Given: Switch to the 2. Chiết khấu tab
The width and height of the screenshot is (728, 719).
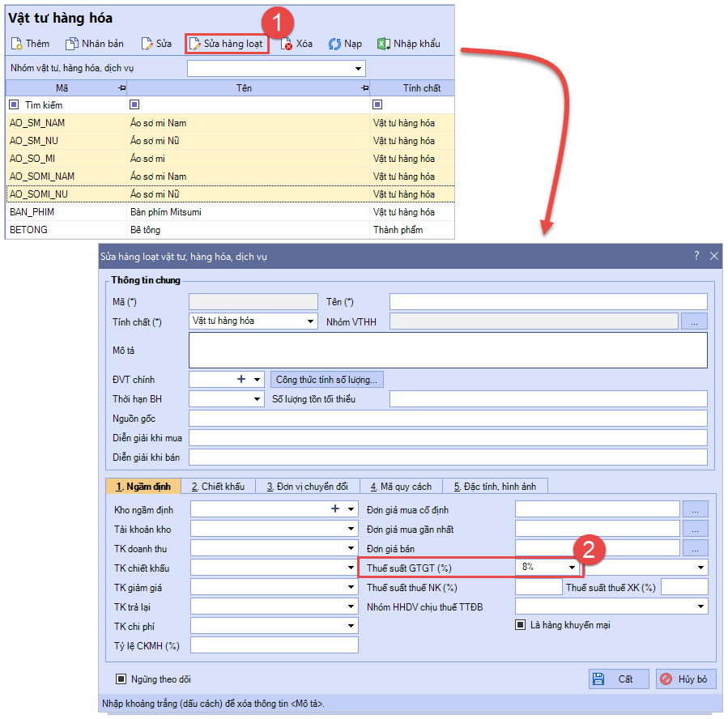Looking at the screenshot, I should click(219, 486).
